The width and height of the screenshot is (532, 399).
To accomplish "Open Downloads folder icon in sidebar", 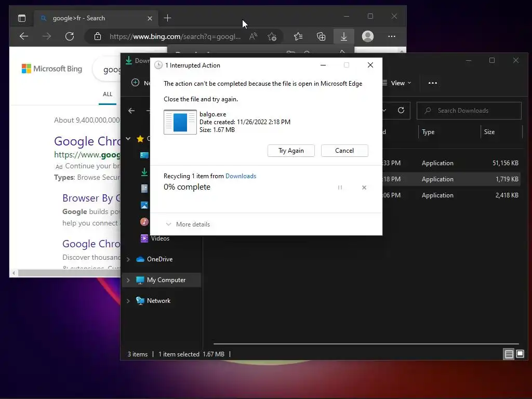I will coord(144,172).
